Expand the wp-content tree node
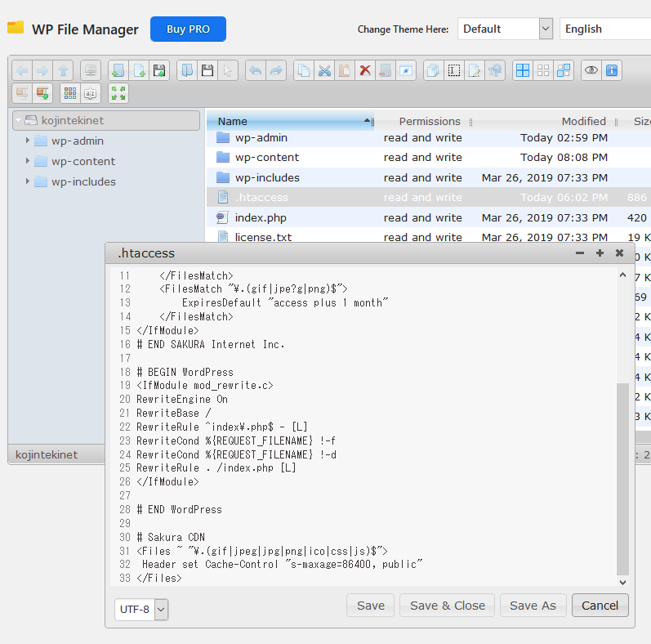Image resolution: width=651 pixels, height=644 pixels. coord(28,161)
